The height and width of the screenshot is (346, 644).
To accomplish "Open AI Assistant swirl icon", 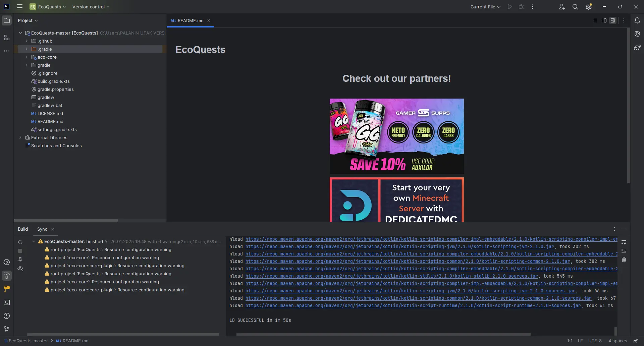I will (637, 34).
